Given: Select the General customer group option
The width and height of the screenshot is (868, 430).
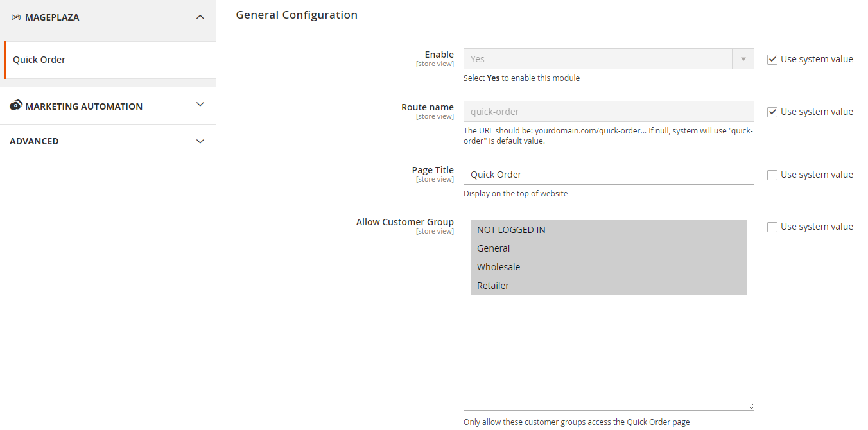Looking at the screenshot, I should (609, 248).
